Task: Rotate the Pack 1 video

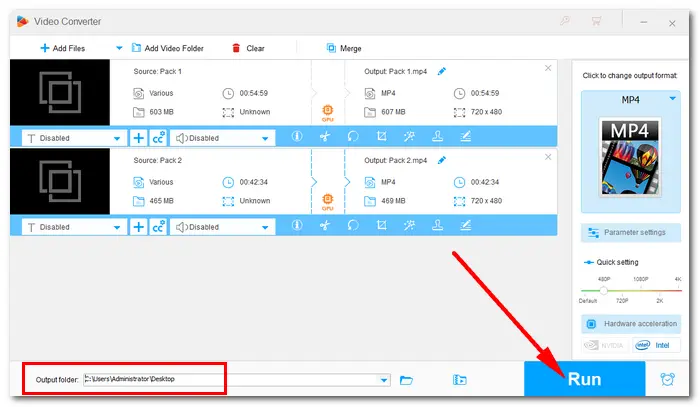Action: coord(353,136)
